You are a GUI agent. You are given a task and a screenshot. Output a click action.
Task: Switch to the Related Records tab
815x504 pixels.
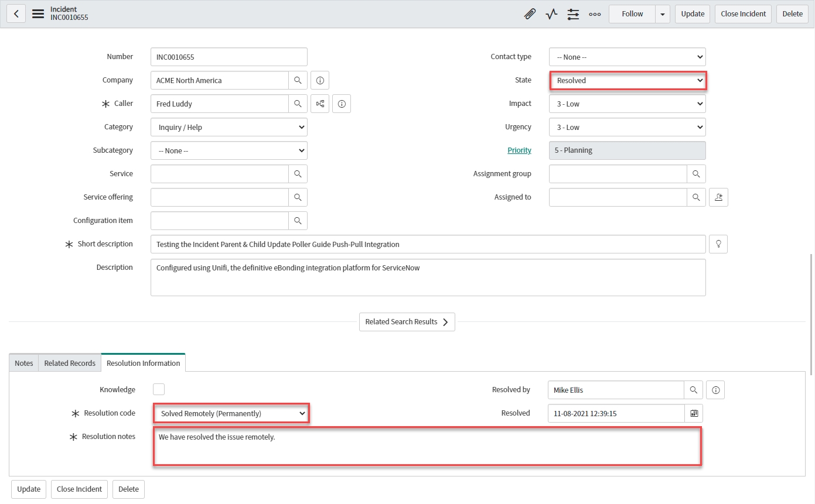[x=70, y=363]
